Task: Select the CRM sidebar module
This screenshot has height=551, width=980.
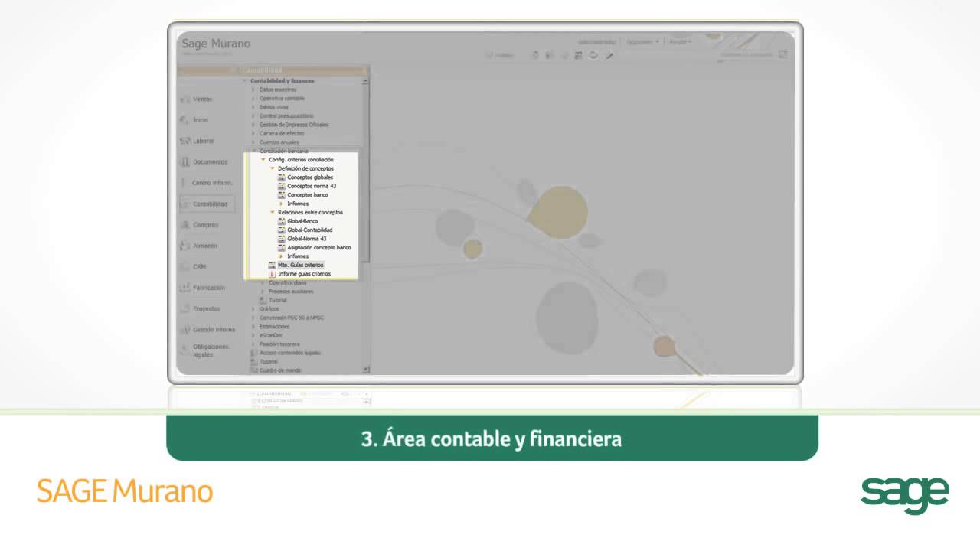Action: tap(199, 267)
